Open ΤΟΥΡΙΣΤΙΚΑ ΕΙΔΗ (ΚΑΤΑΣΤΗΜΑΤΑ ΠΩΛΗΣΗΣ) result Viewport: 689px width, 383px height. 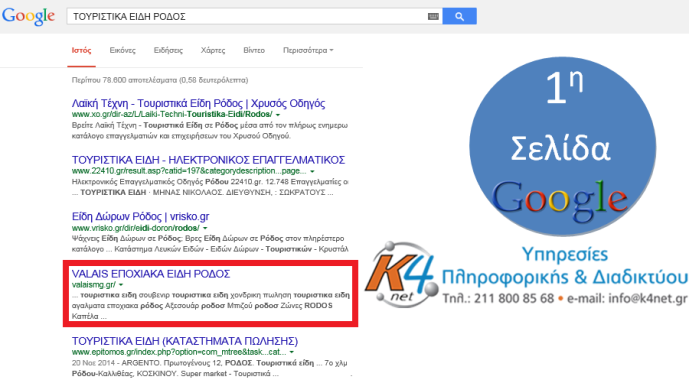(185, 341)
